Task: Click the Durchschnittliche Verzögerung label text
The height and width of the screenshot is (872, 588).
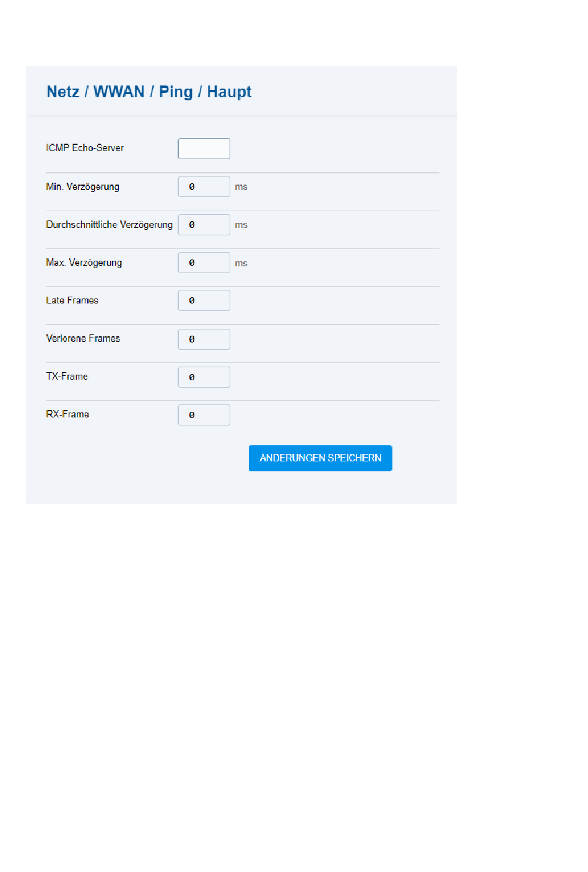Action: coord(110,225)
